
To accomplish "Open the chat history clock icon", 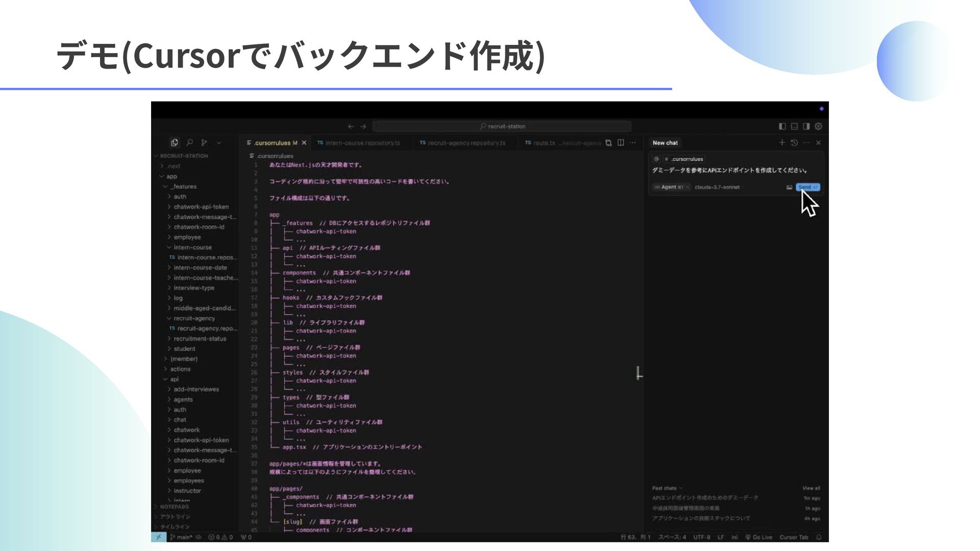I will tap(794, 143).
